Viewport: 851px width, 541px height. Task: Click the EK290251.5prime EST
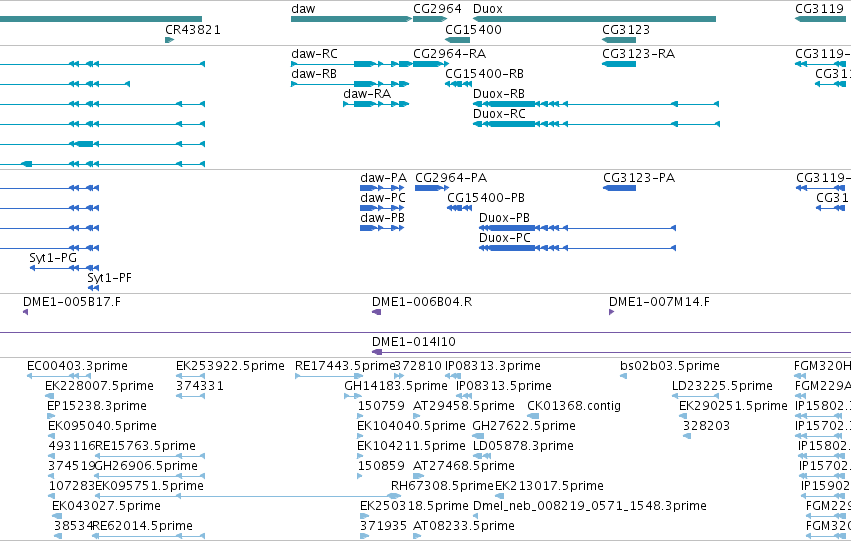point(683,416)
